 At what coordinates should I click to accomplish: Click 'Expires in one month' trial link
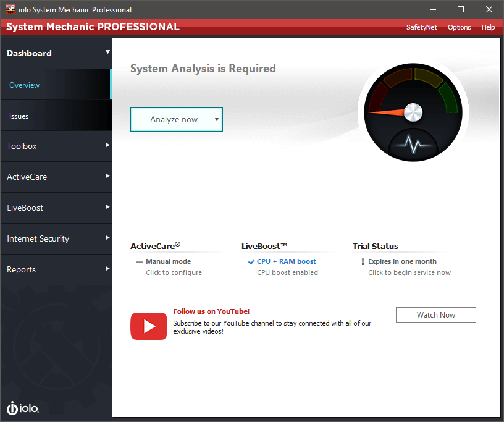point(403,261)
